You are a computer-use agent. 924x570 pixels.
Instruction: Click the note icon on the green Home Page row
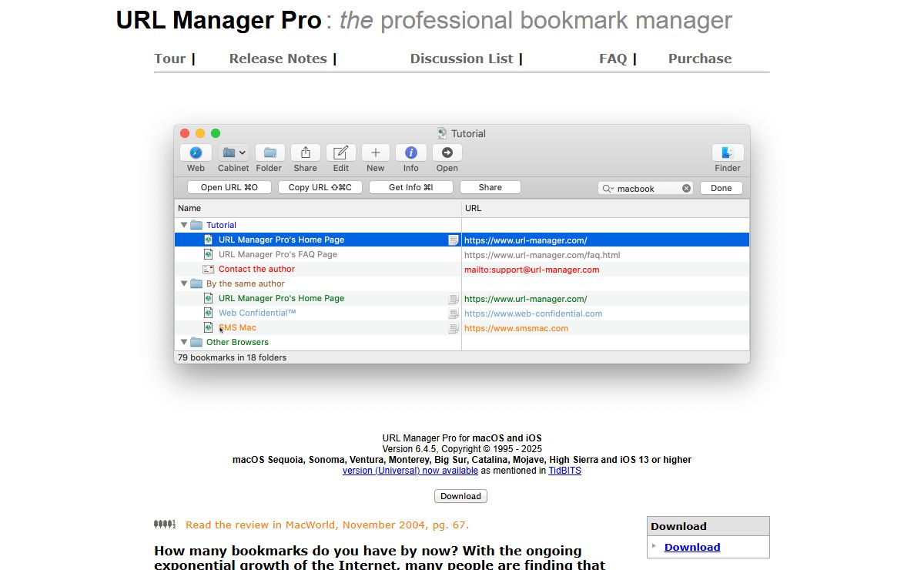(x=454, y=299)
